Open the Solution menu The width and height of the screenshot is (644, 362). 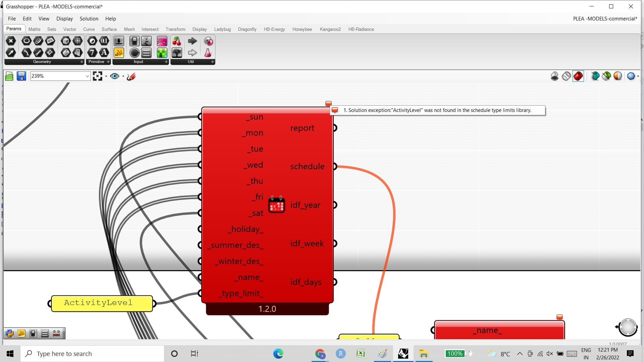[x=89, y=19]
